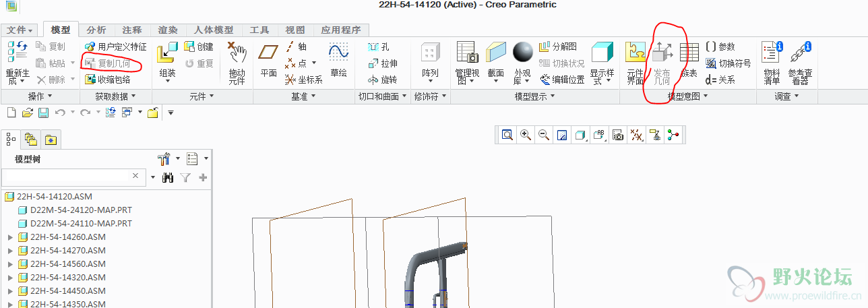Image resolution: width=868 pixels, height=308 pixels.
Task: Toggle datum display filters icon
Action: tap(636, 135)
